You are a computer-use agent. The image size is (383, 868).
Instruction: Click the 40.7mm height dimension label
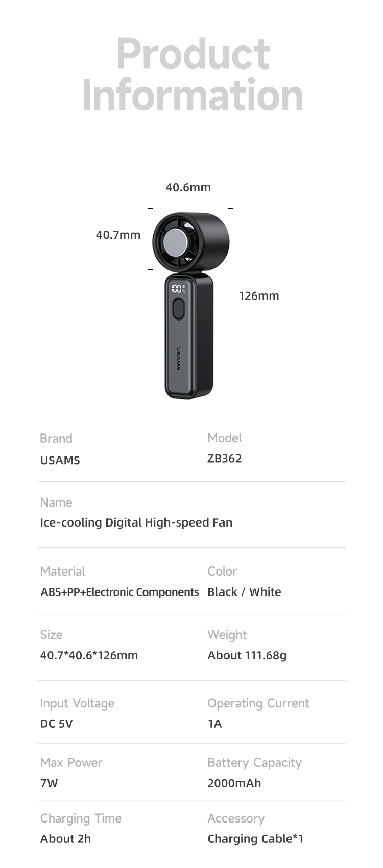coord(118,235)
